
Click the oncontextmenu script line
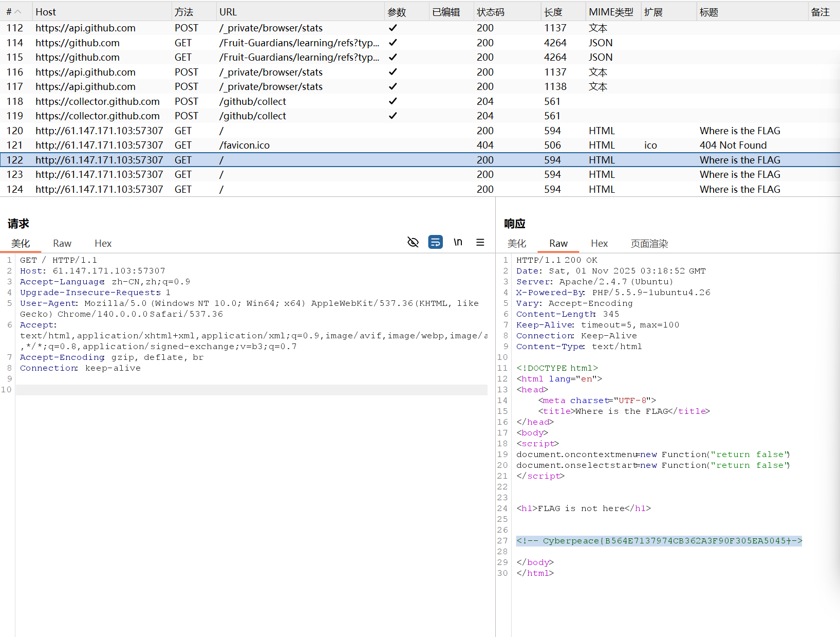(x=653, y=454)
